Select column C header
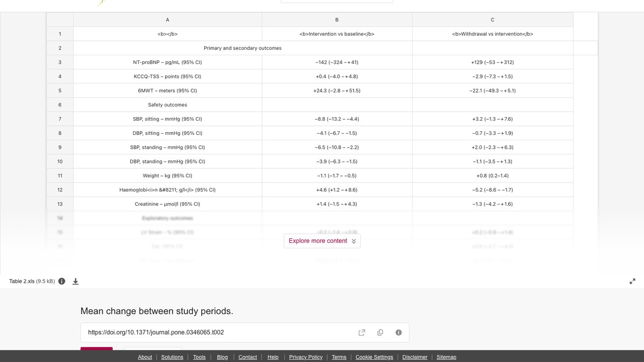The image size is (644, 362). click(x=493, y=20)
